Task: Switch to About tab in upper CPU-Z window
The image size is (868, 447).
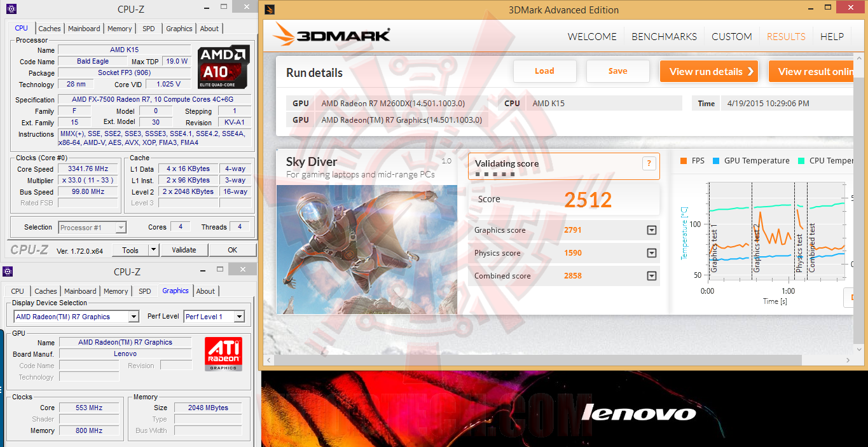Action: (x=209, y=29)
